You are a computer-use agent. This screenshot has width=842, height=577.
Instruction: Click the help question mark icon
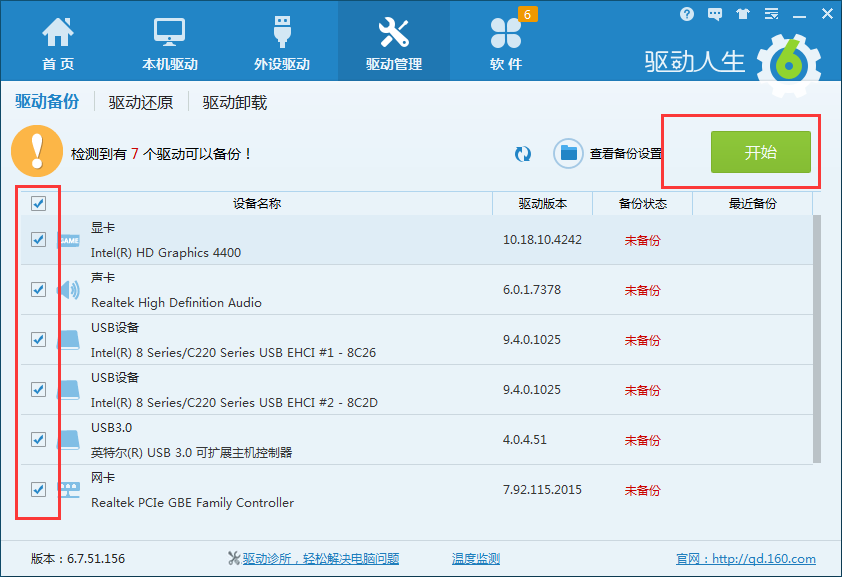[x=686, y=14]
